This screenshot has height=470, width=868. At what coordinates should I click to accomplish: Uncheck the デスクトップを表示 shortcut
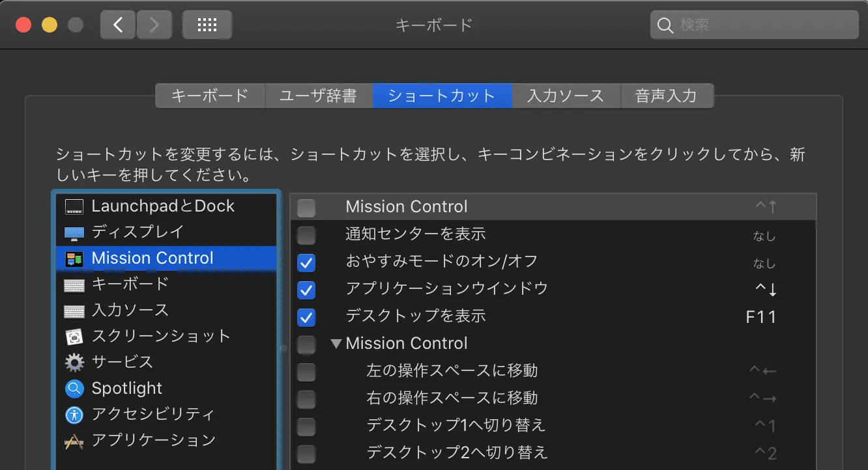point(306,317)
